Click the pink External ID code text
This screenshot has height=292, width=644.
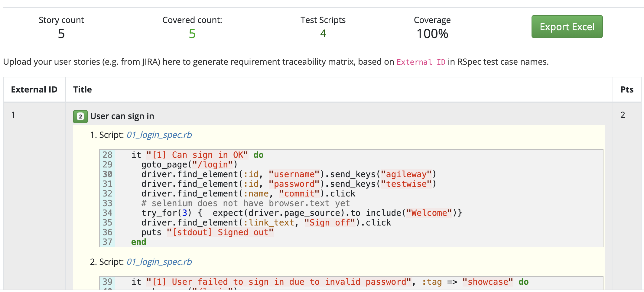point(421,62)
